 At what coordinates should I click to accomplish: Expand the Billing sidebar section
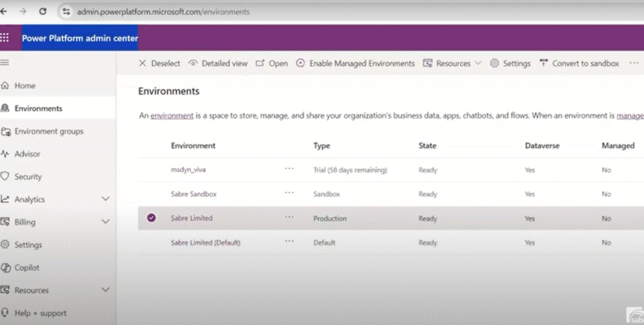click(x=105, y=222)
